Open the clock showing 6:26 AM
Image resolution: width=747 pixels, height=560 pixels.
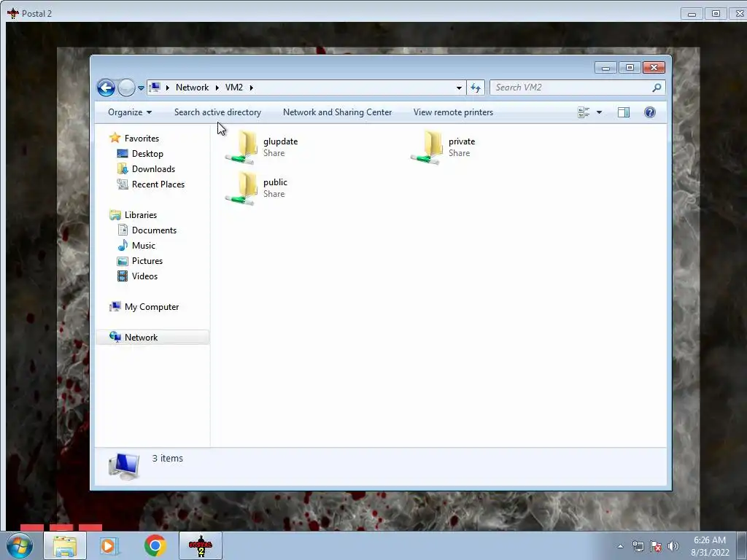pos(710,546)
